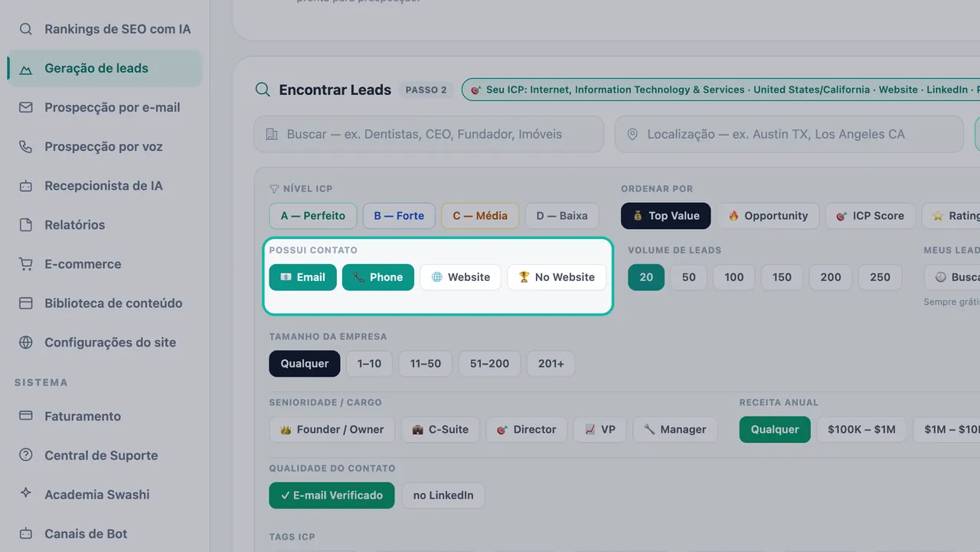Choose the C-Suite seniority filter

(440, 430)
